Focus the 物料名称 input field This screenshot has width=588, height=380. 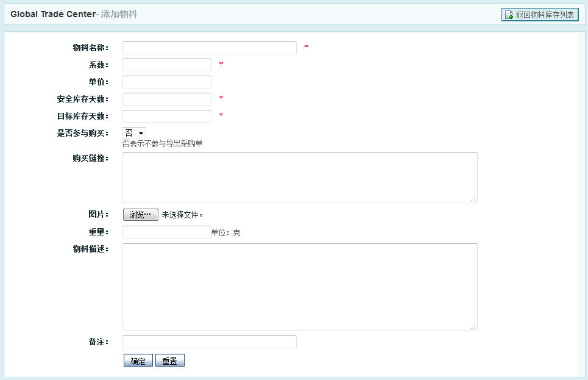[210, 48]
